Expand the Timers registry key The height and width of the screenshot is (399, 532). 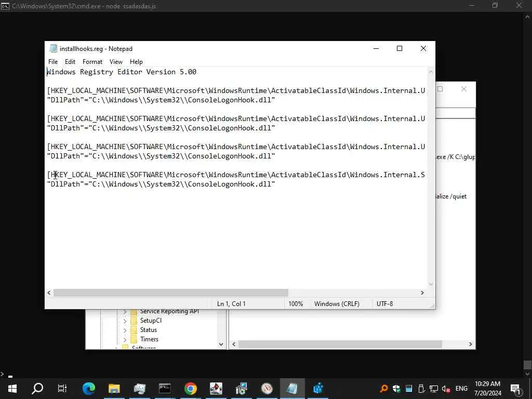[x=125, y=339]
